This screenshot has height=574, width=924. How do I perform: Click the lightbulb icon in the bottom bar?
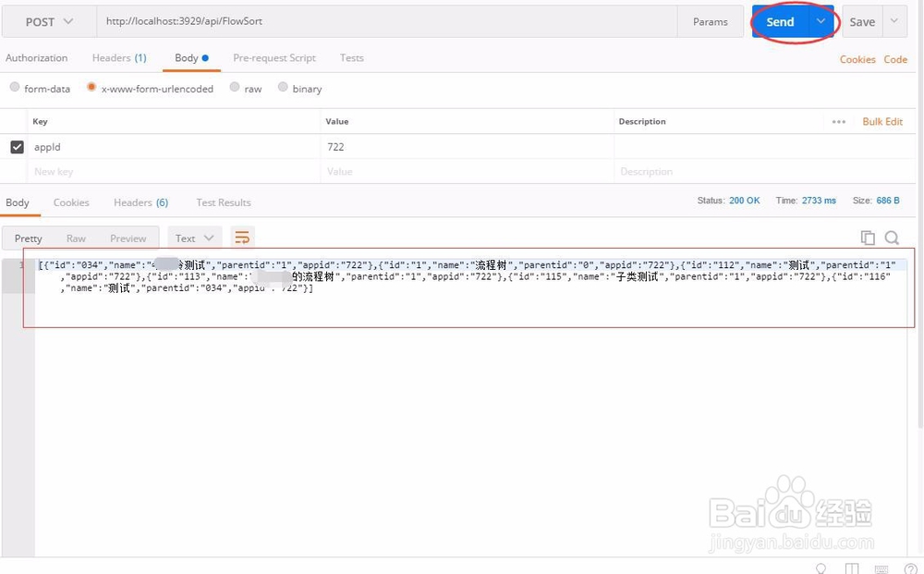tap(821, 568)
